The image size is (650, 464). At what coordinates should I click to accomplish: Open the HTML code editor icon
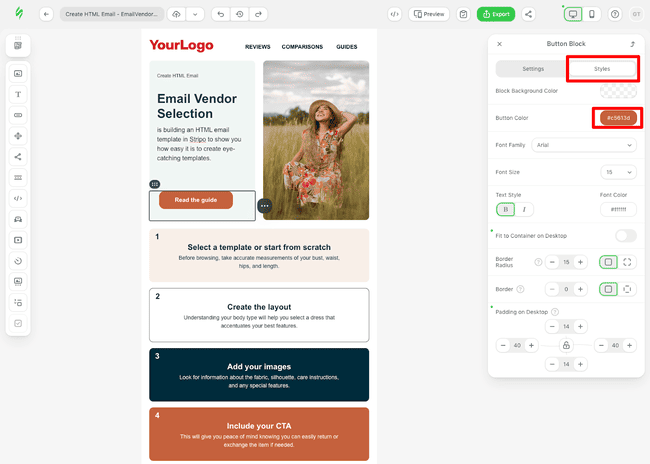[395, 14]
